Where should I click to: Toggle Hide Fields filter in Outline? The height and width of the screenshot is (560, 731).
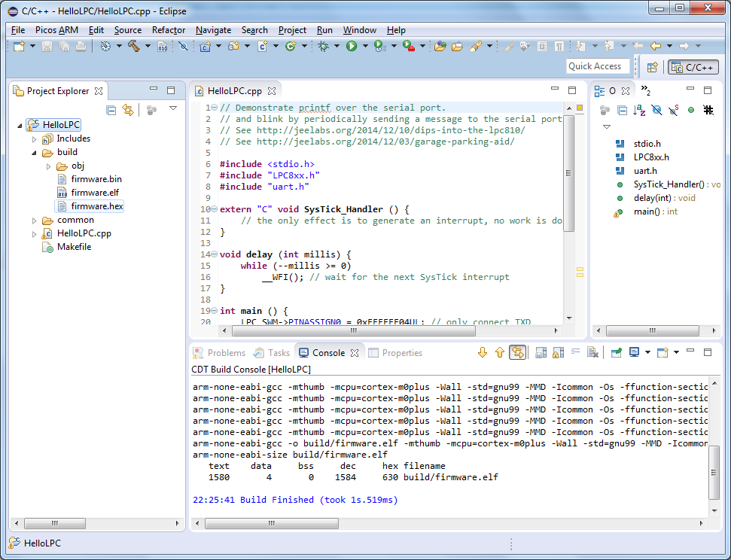pyautogui.click(x=656, y=110)
